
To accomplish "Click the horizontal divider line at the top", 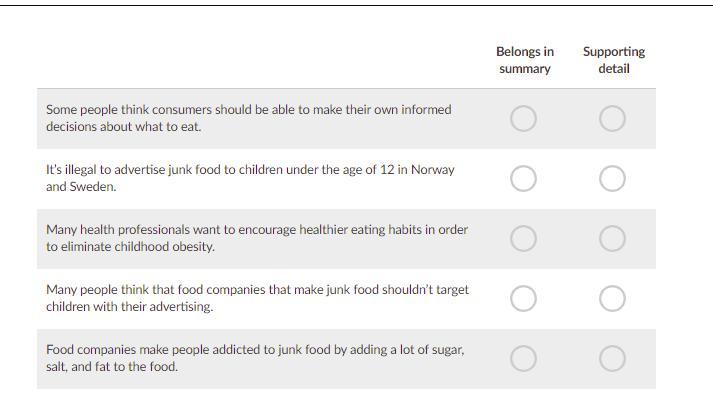I will coord(356,5).
